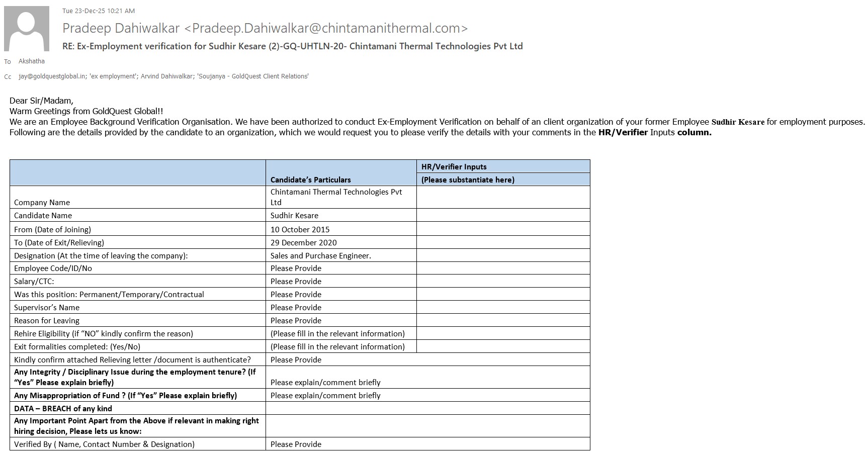Click the fill-in prompt in the Exit formalities row
The image size is (868, 454).
(x=337, y=346)
